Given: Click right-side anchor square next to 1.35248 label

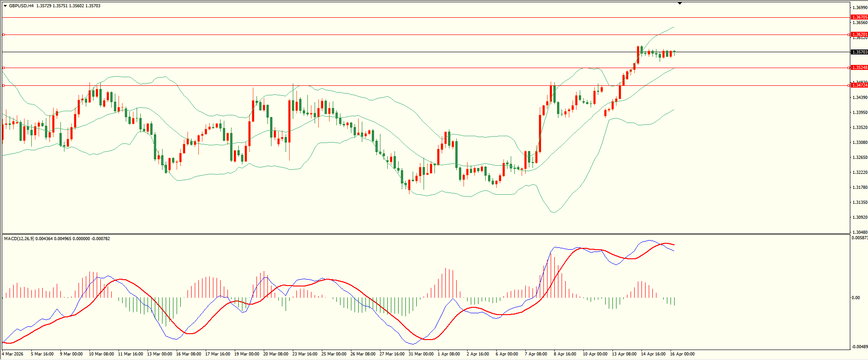Looking at the screenshot, I should [x=849, y=68].
